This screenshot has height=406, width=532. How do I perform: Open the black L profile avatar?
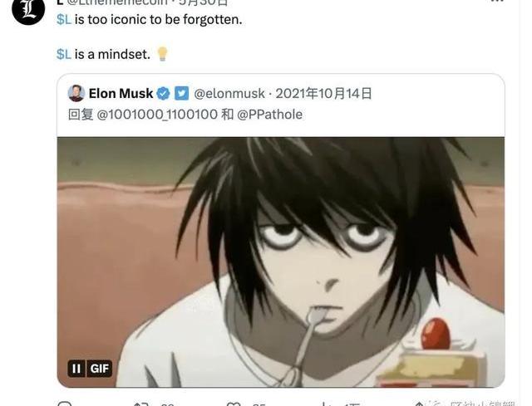pyautogui.click(x=28, y=9)
